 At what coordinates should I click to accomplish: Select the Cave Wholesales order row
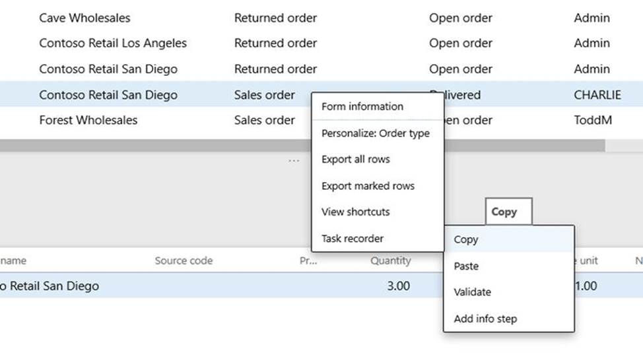click(85, 18)
